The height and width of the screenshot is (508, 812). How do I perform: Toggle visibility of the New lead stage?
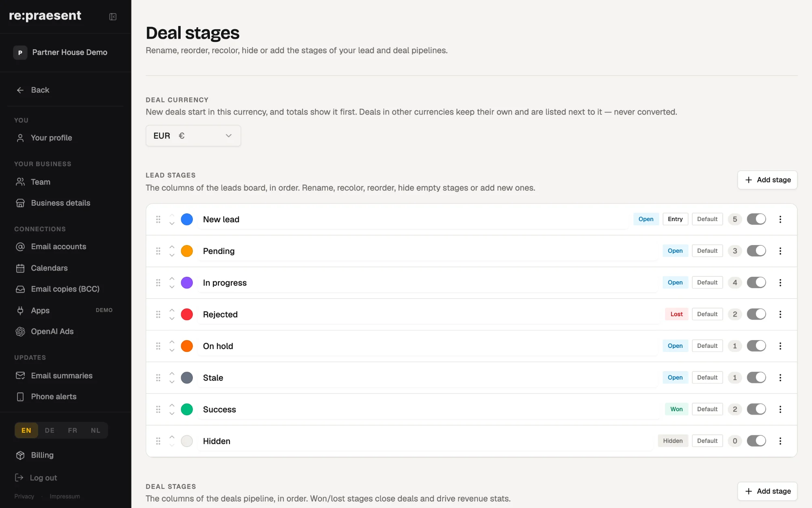click(x=756, y=219)
